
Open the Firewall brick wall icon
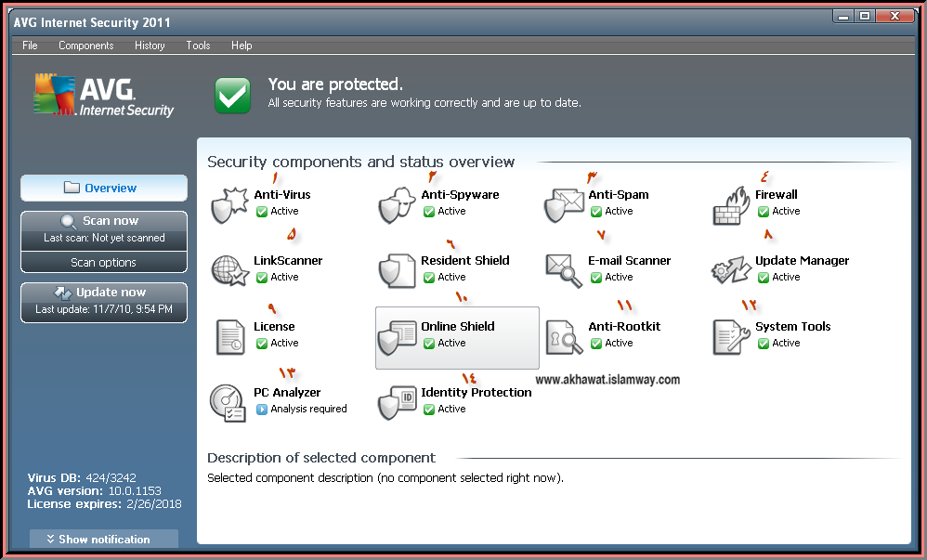pyautogui.click(x=731, y=205)
